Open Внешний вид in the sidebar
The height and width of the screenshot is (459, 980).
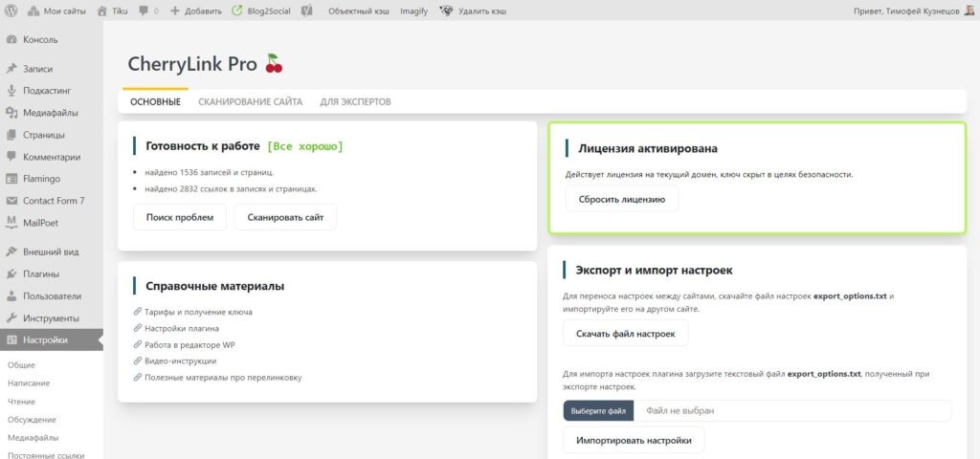click(x=52, y=251)
